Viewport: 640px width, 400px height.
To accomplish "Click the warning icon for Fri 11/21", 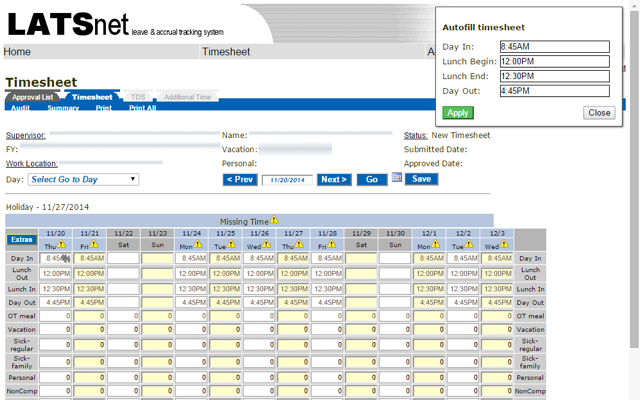I will 94,244.
